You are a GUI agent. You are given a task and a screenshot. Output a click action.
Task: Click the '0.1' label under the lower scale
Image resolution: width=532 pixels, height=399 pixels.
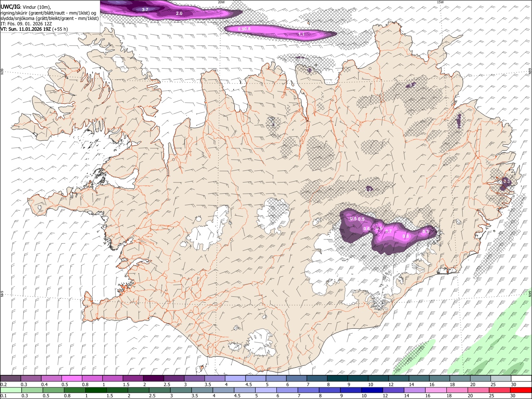pyautogui.click(x=4, y=396)
